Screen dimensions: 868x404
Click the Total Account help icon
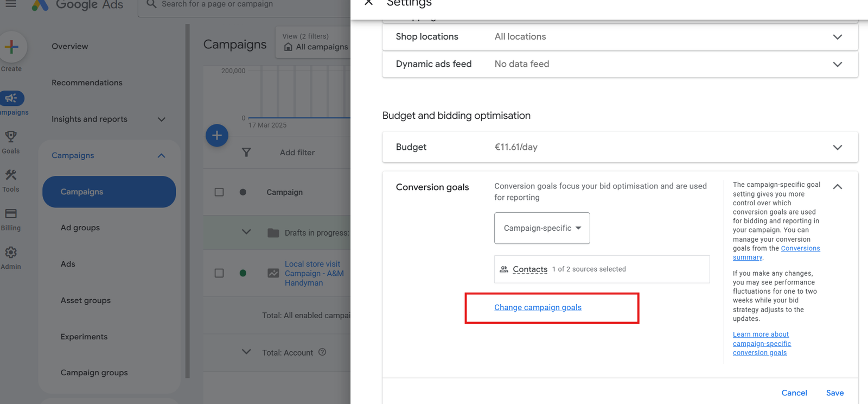(x=322, y=352)
